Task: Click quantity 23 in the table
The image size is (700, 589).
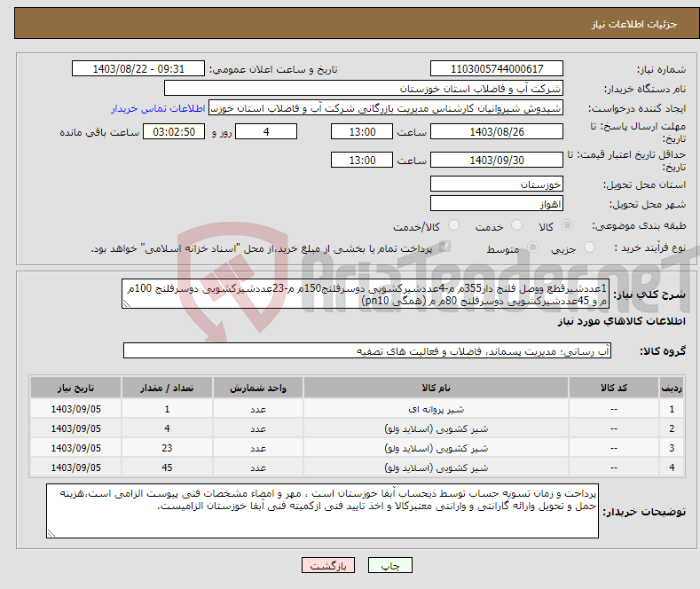Action: (x=167, y=448)
